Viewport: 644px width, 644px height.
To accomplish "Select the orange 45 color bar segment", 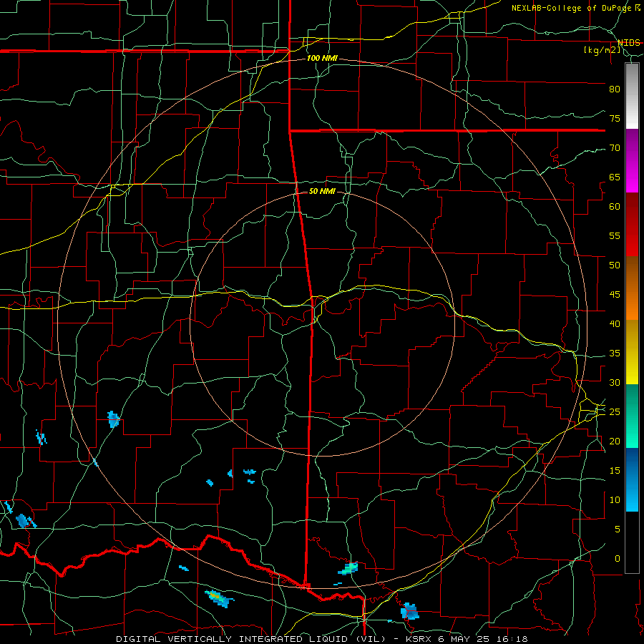I will (x=632, y=304).
